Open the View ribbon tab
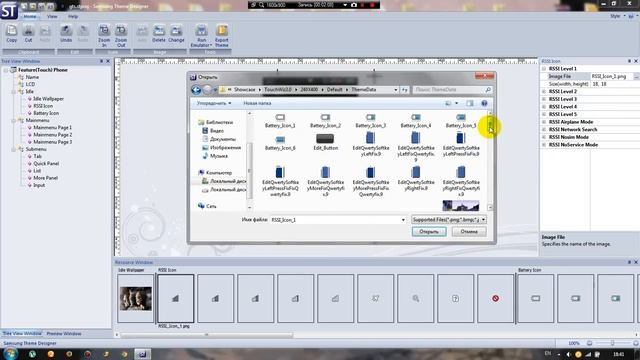The width and height of the screenshot is (640, 360). point(52,16)
